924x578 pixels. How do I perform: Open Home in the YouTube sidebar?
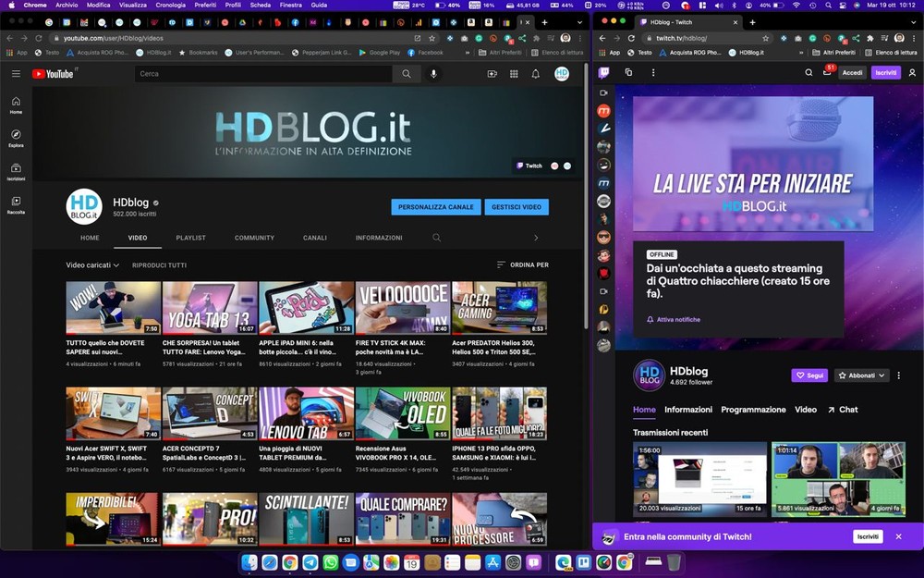pyautogui.click(x=16, y=105)
